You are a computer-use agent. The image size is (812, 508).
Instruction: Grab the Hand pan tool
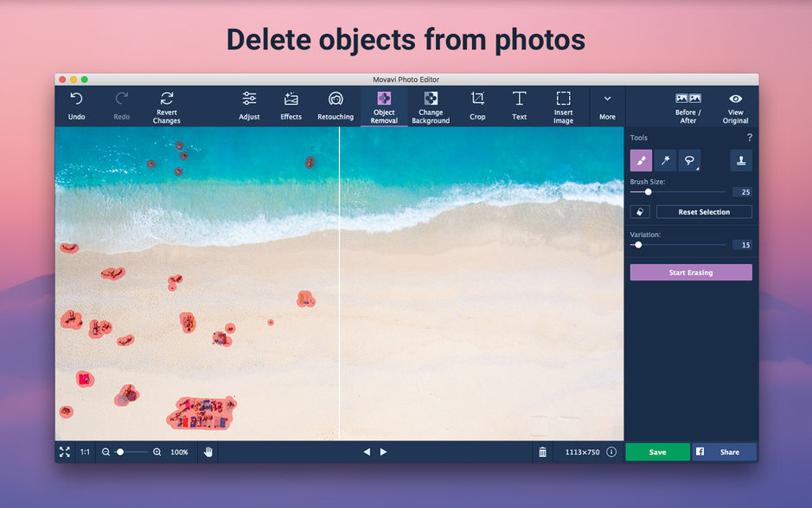tap(208, 451)
